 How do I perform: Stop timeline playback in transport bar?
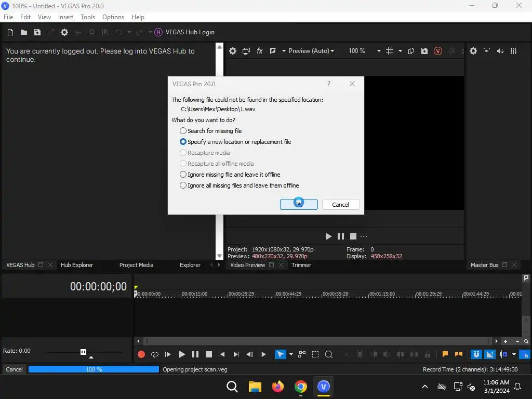209,354
